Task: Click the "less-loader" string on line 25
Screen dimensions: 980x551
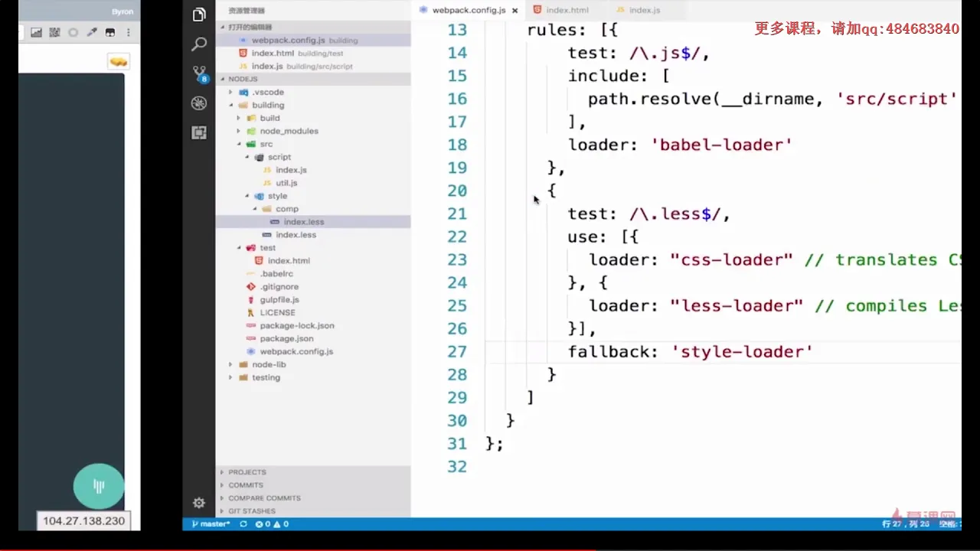Action: tap(737, 305)
